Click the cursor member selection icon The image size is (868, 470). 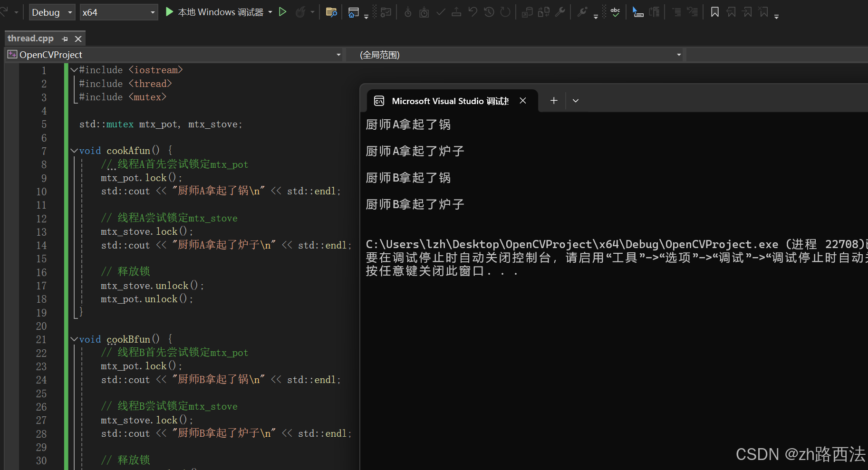click(638, 12)
